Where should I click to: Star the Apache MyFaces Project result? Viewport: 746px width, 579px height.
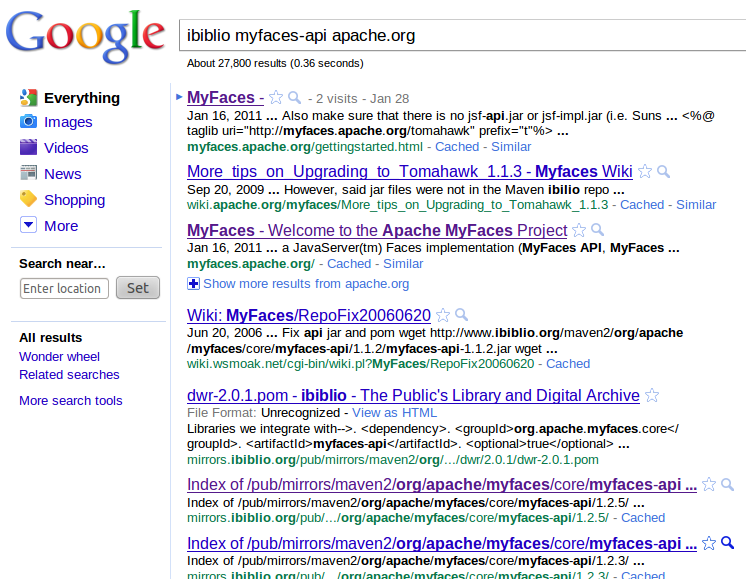coord(579,230)
